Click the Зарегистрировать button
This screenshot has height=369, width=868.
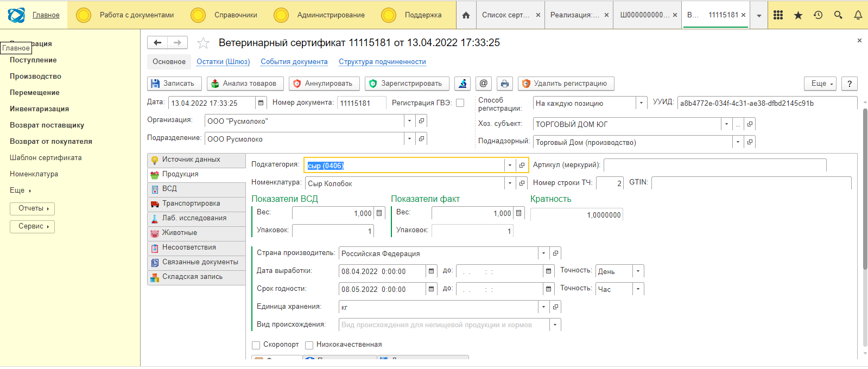pos(407,84)
